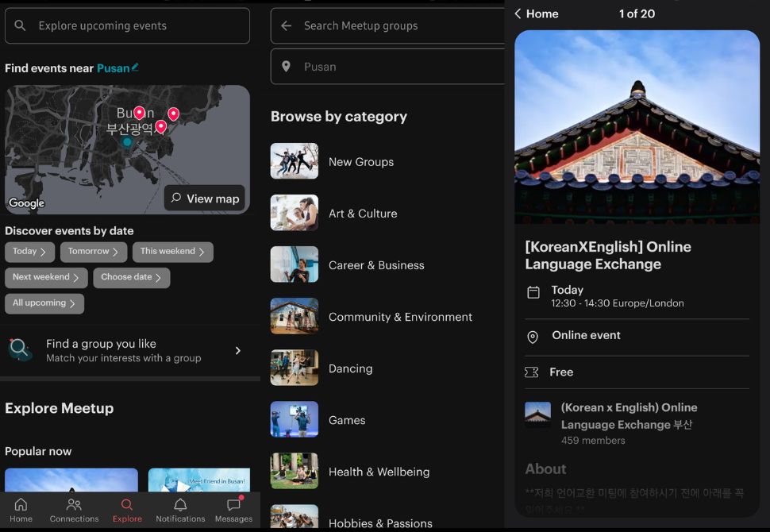Filter events by Next weekend

pos(46,278)
